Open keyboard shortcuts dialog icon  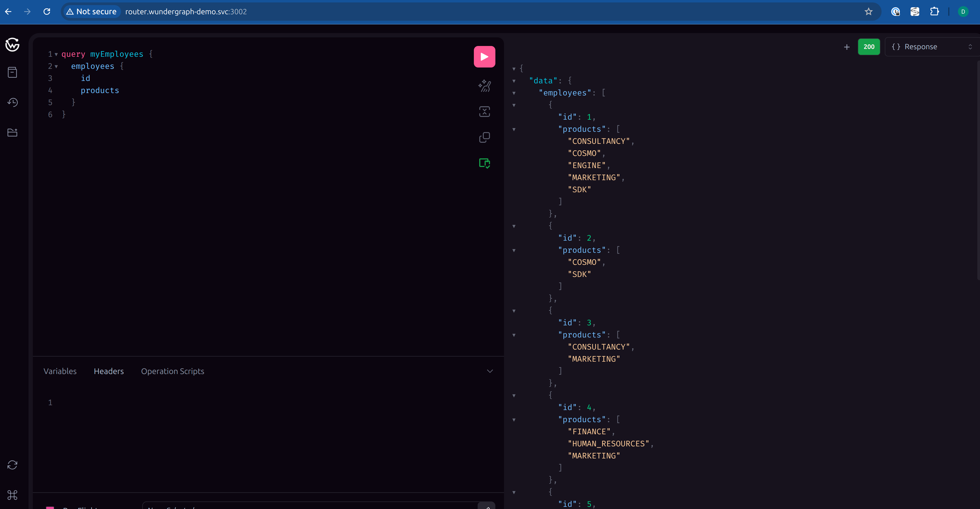[13, 495]
